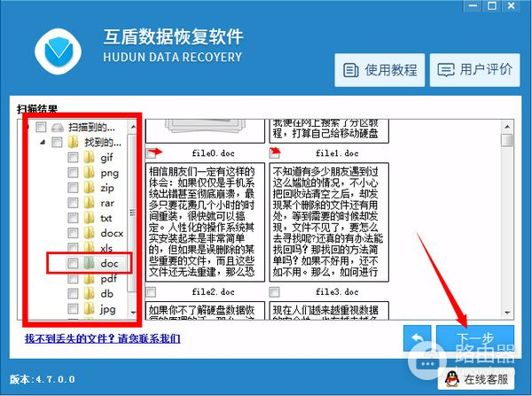Click the docx folder icon
The height and width of the screenshot is (396, 532).
click(x=89, y=233)
